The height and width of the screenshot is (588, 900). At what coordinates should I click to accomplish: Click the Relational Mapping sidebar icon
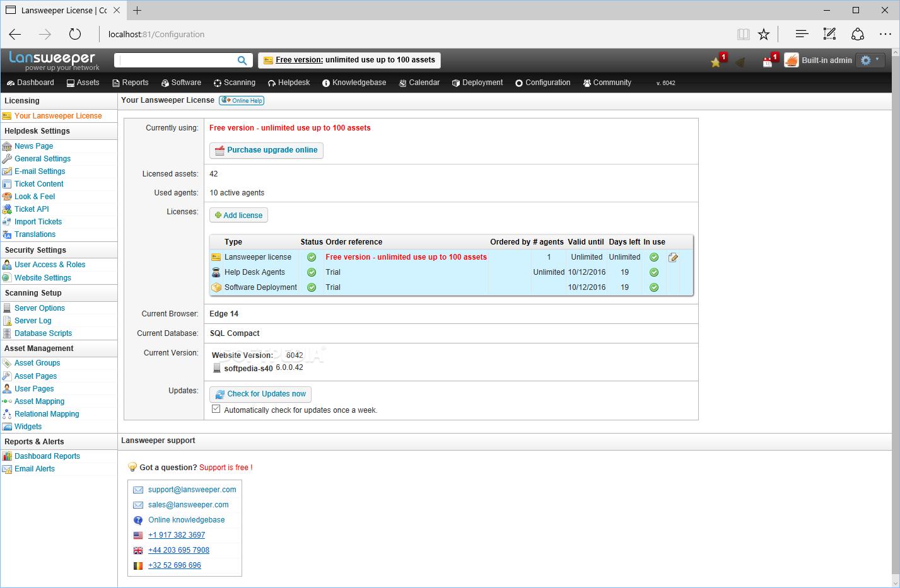coord(7,414)
